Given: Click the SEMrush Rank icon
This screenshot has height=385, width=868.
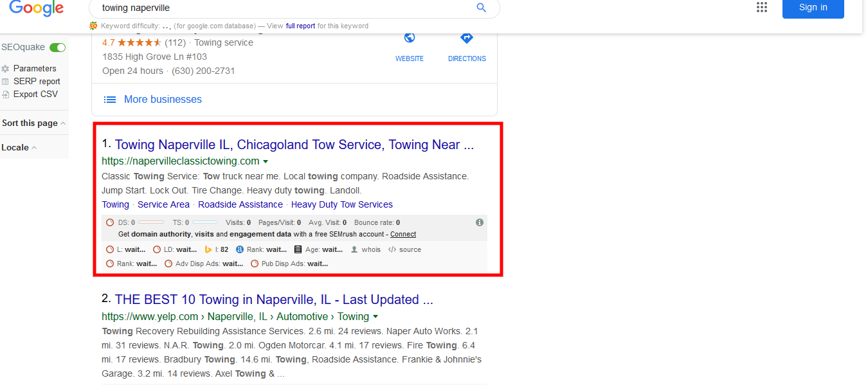Looking at the screenshot, I should point(110,264).
